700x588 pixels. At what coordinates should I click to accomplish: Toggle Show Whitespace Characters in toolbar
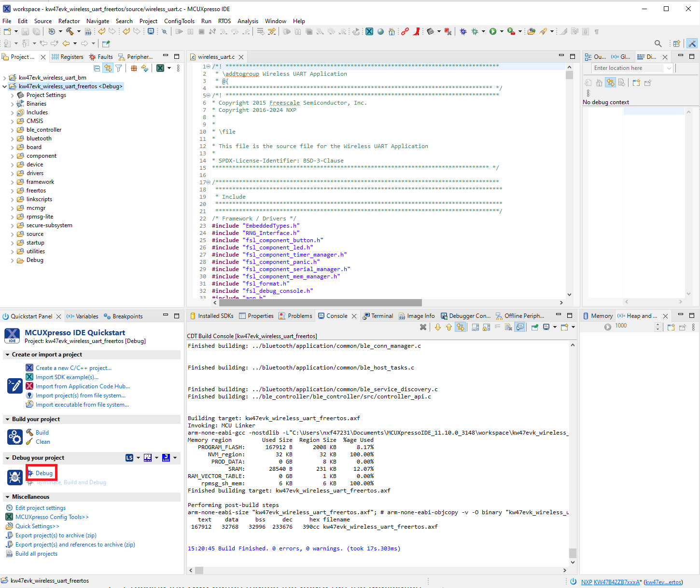[597, 32]
